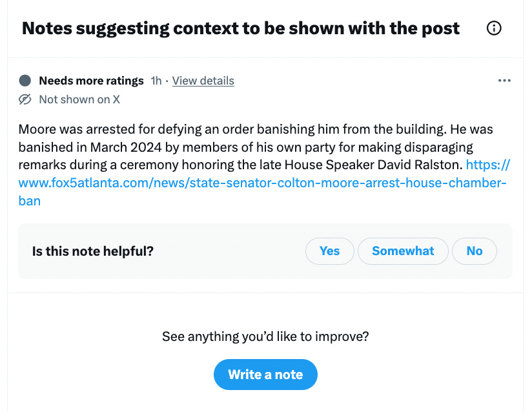This screenshot has height=412, width=532.
Task: Click the gray status circle before "Needs more ratings"
Action: 25,80
